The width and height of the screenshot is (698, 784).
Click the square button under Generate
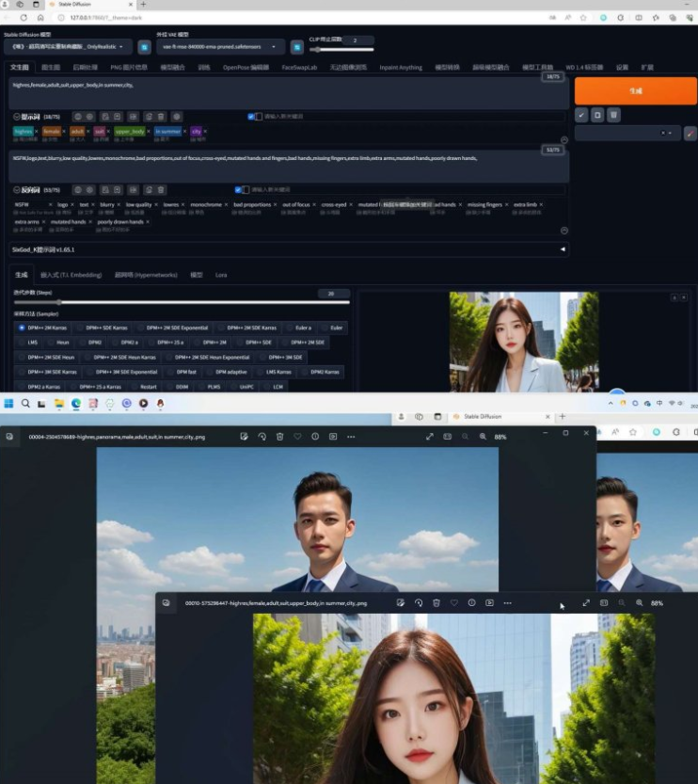[x=597, y=115]
